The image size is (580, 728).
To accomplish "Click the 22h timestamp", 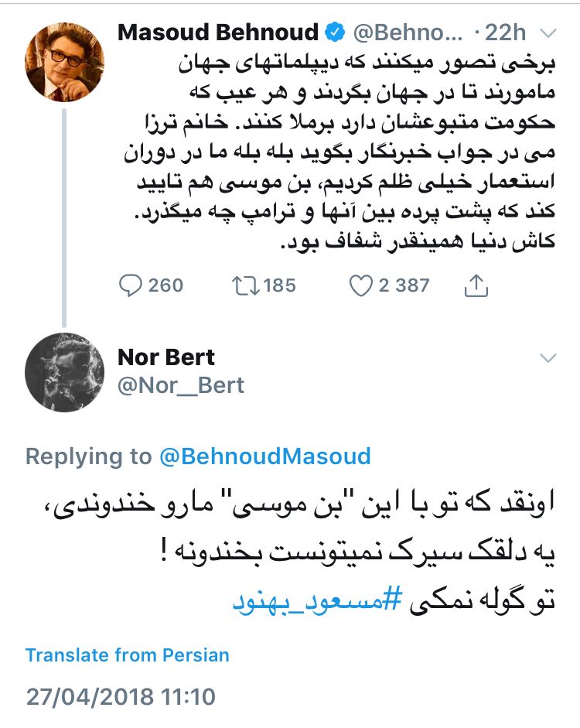I will tap(508, 34).
